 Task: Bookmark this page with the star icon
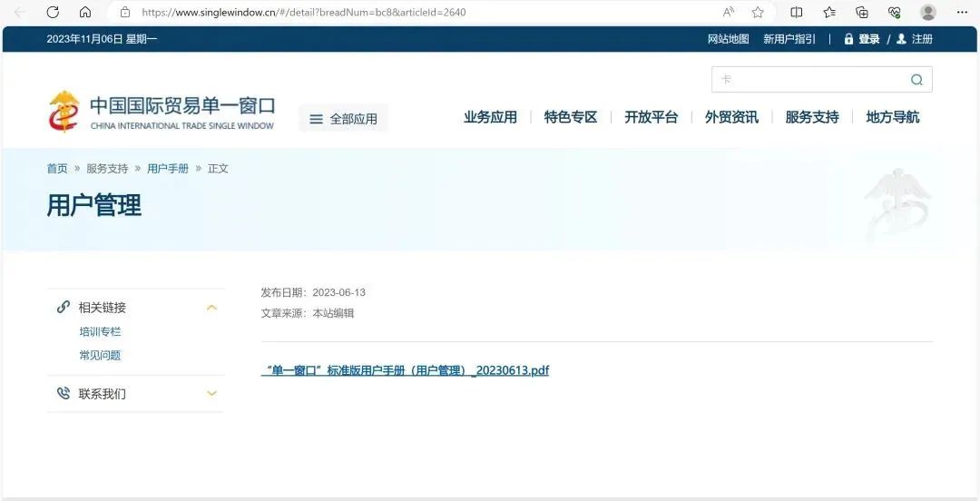(x=758, y=13)
